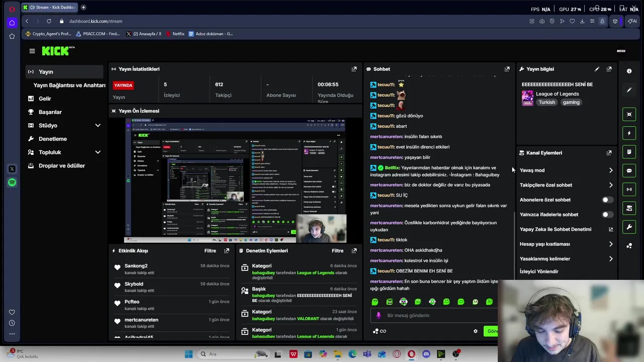Reload the page with the browser refresh button

point(49,21)
